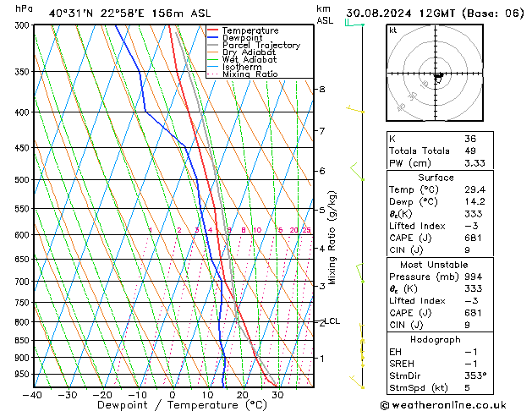532x411 pixels.
Task: Click the Parcel Trajectory legend label
Action: (261, 45)
